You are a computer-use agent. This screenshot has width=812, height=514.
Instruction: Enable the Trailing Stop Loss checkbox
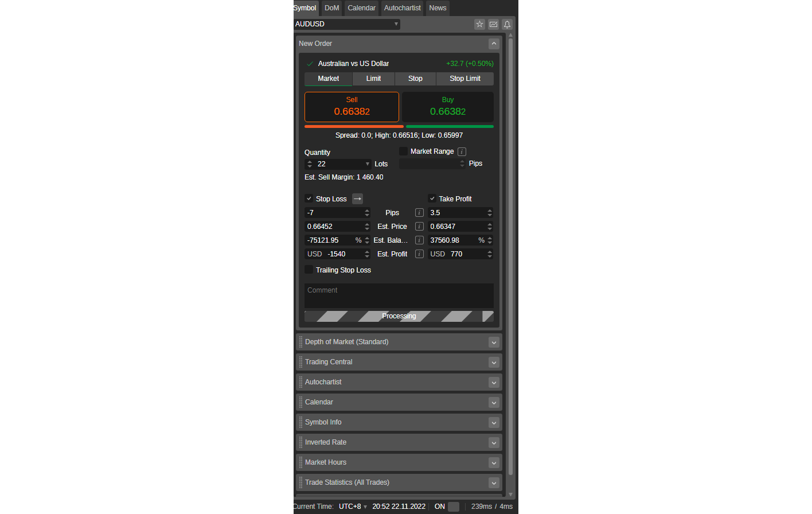pyautogui.click(x=309, y=270)
